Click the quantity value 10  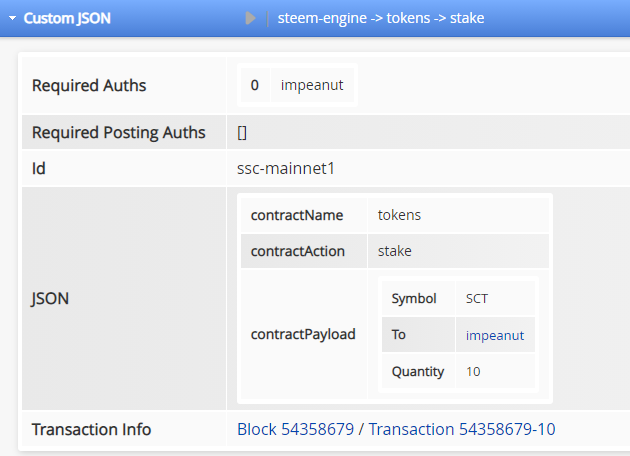point(473,372)
